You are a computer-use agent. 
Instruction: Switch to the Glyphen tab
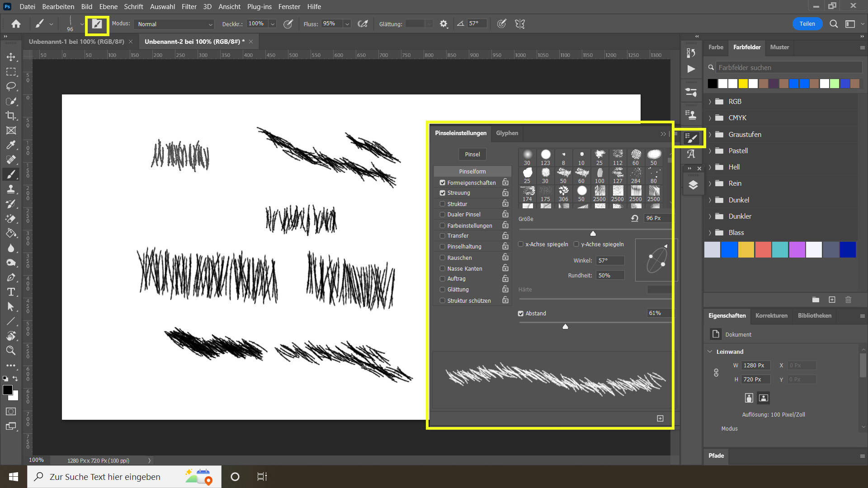507,133
